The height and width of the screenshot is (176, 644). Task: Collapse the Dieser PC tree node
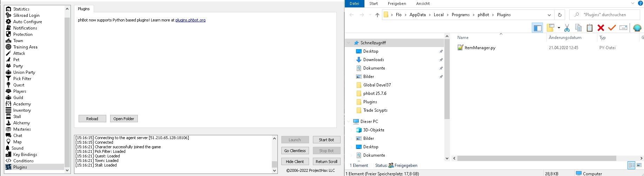tap(349, 122)
